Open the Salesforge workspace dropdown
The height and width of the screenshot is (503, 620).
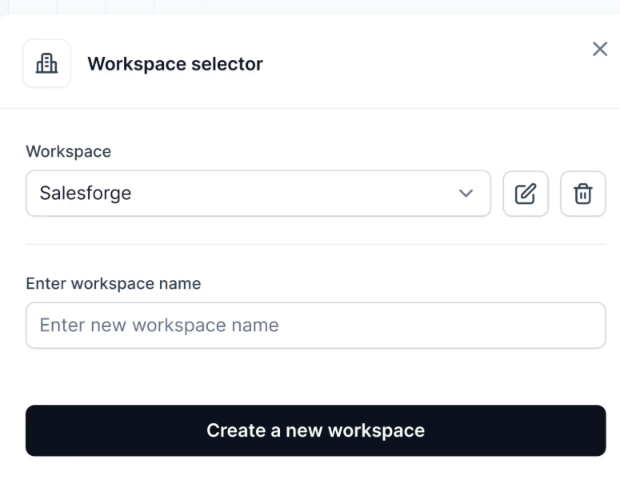tap(258, 193)
